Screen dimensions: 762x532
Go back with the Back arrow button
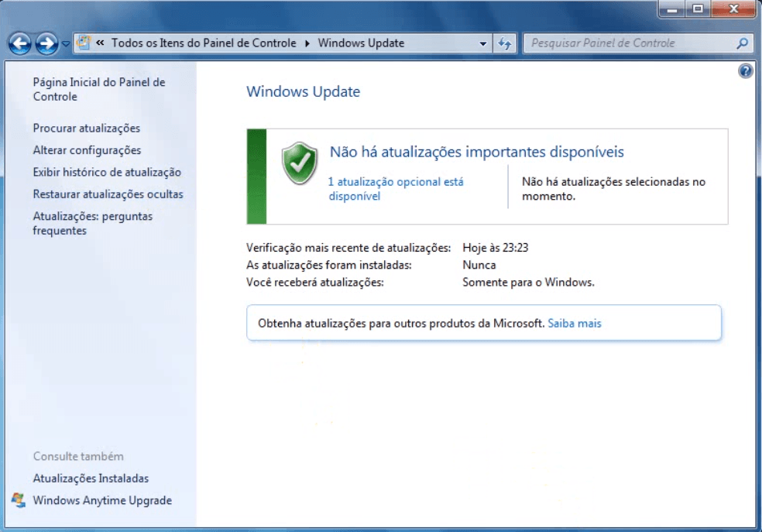point(20,43)
